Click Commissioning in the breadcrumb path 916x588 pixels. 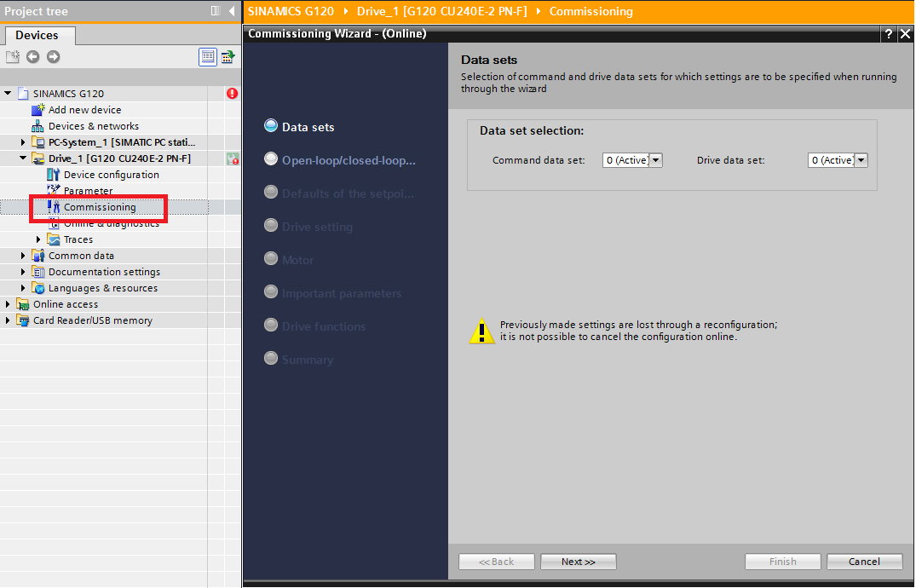click(x=591, y=11)
